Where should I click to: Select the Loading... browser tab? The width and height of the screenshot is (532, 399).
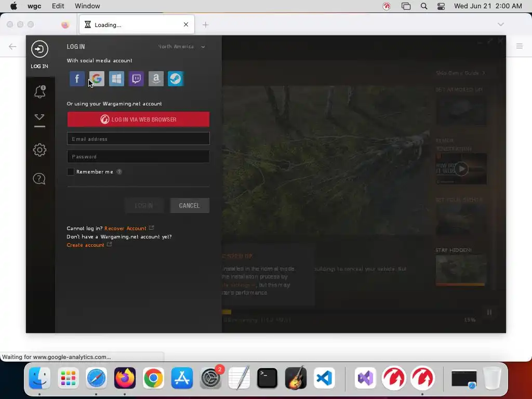[137, 24]
